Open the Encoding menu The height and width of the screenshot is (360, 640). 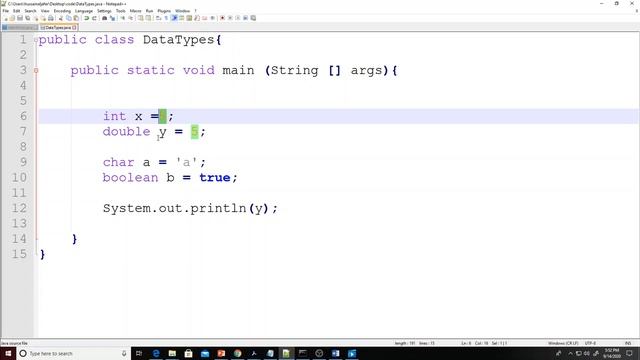tap(62, 11)
